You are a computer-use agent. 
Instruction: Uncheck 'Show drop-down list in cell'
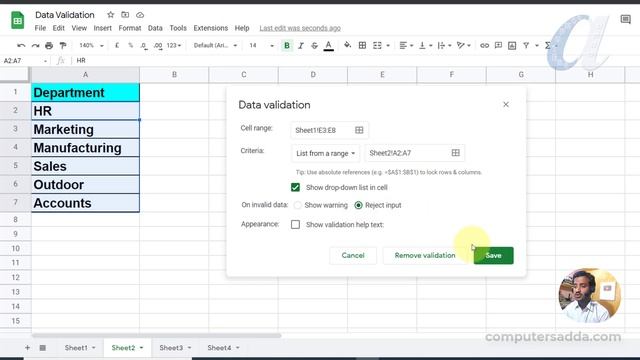coord(296,187)
